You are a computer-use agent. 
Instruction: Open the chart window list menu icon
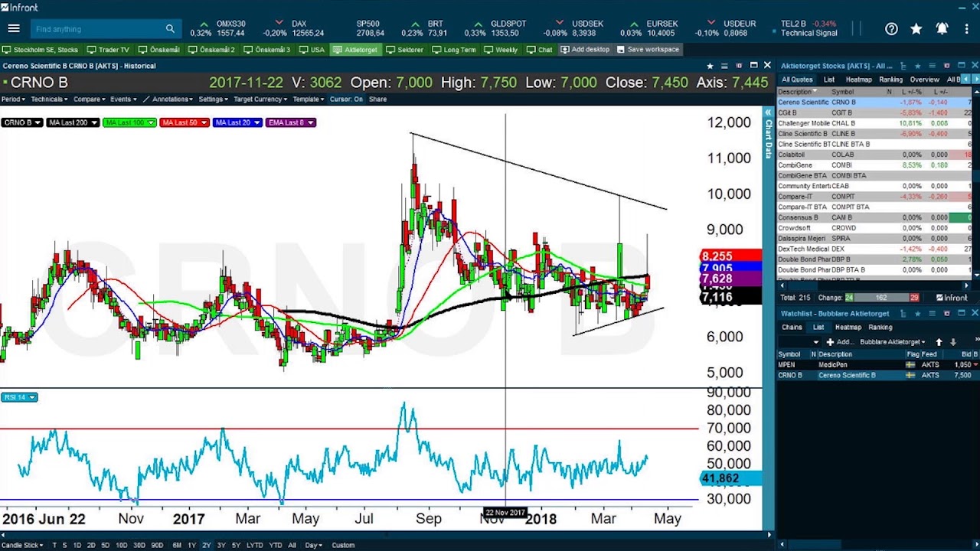pos(724,66)
